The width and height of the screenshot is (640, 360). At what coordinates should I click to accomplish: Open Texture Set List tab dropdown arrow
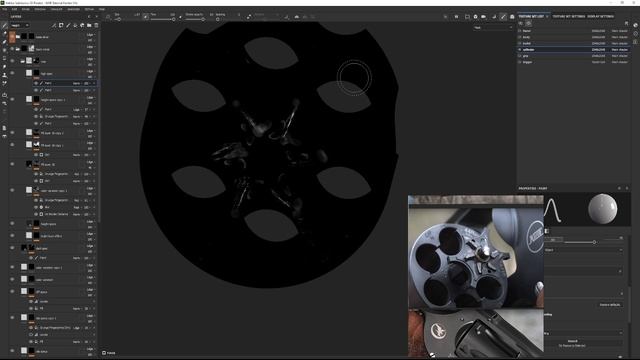[547, 17]
